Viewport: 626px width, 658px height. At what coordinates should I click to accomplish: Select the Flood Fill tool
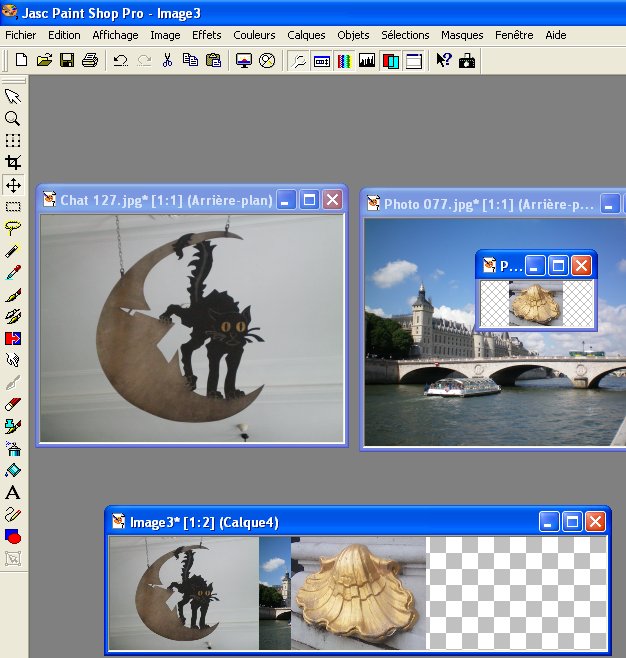click(x=13, y=470)
